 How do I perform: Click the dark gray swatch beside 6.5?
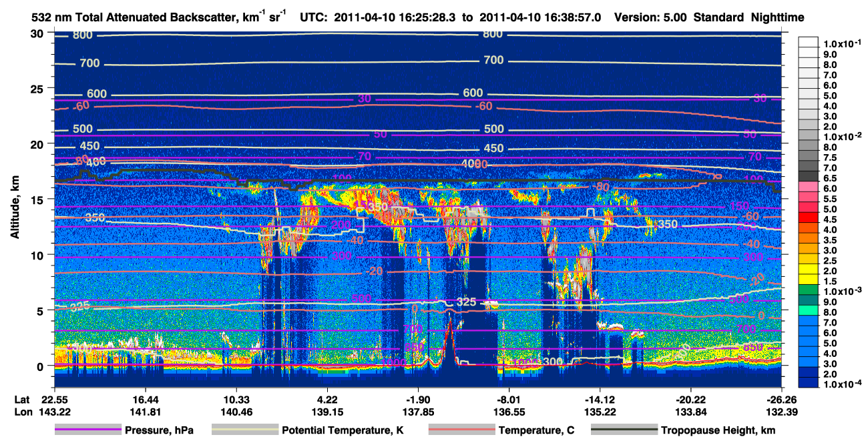[809, 175]
